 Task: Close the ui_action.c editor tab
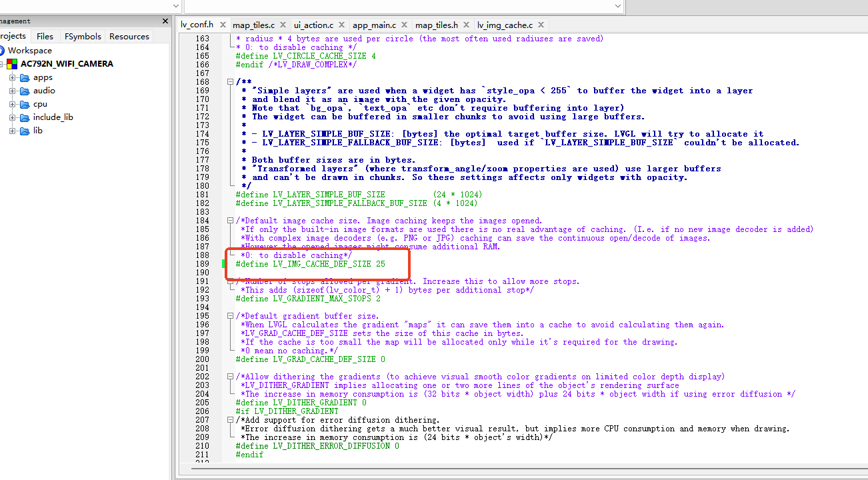[341, 25]
